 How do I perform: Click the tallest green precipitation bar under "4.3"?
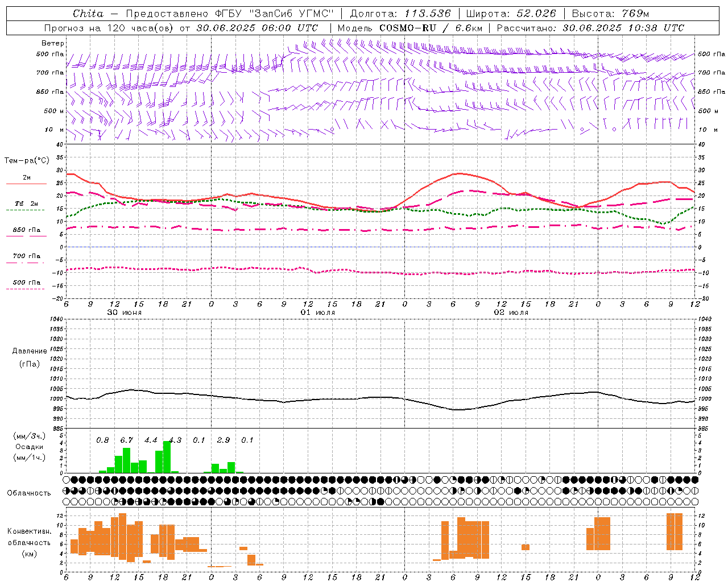click(167, 457)
